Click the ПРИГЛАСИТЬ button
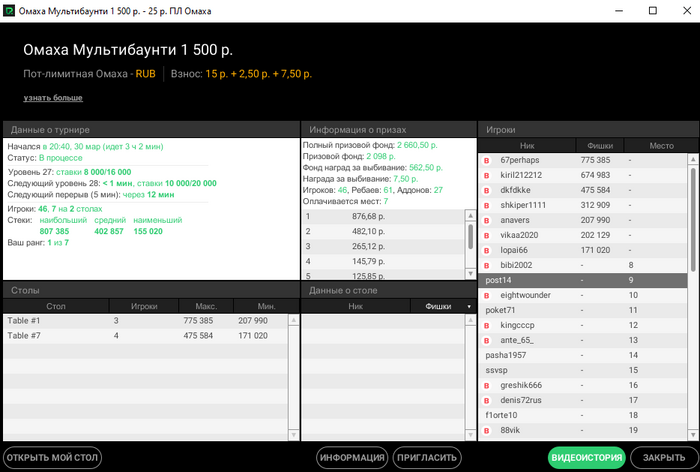 click(427, 458)
